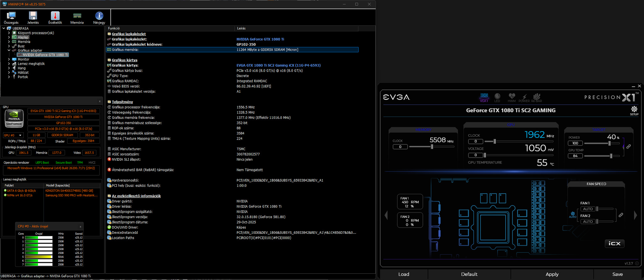Expand the Lemez meghajtók tree node

point(9,63)
